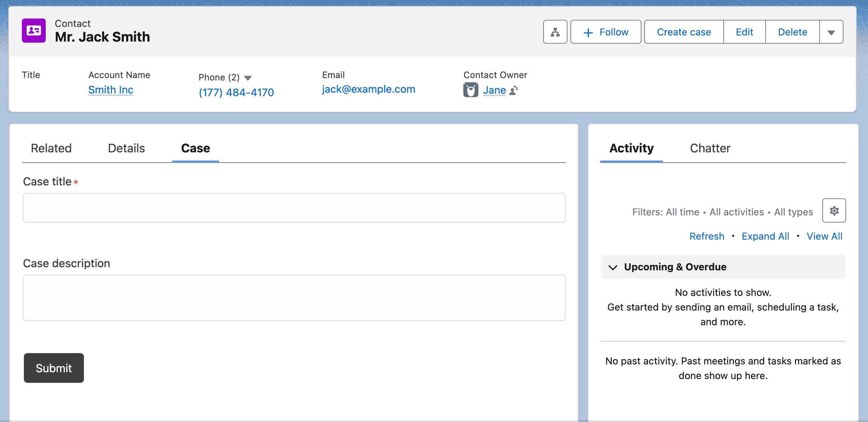
Task: Switch to the Details tab
Action: tap(126, 148)
